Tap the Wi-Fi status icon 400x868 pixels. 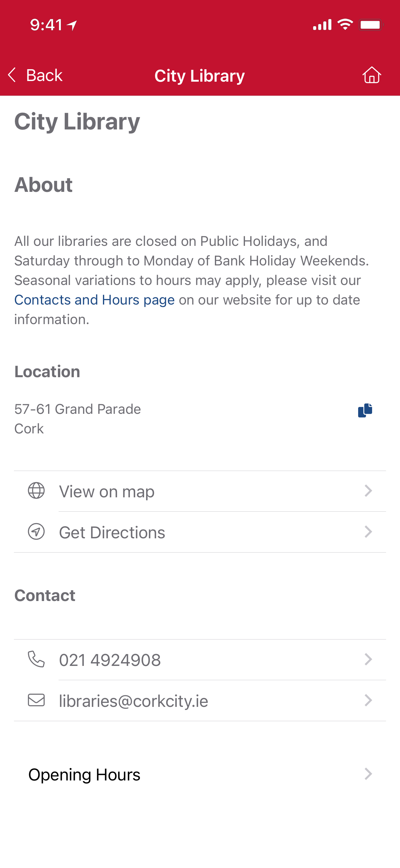[x=345, y=25]
